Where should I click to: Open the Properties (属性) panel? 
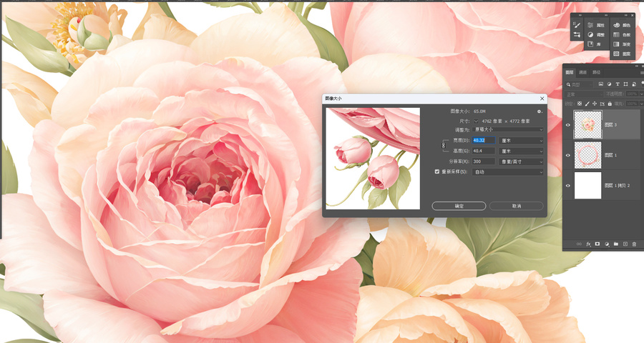[x=596, y=26]
